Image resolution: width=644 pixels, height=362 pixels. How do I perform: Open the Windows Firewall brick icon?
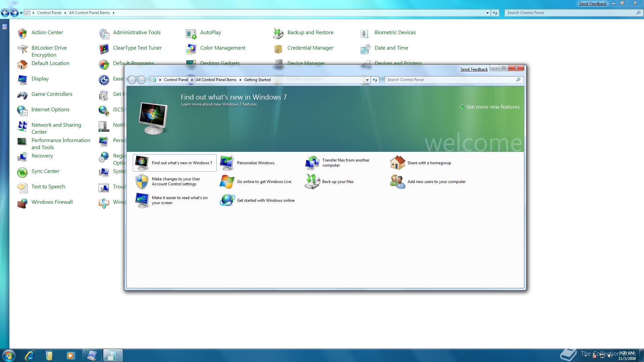click(x=22, y=203)
